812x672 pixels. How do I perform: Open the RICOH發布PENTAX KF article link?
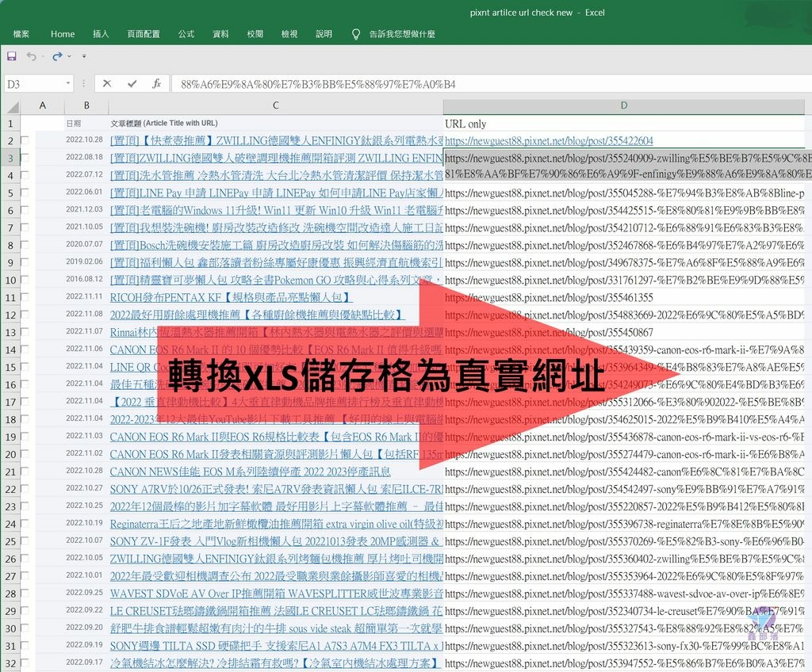(x=231, y=297)
